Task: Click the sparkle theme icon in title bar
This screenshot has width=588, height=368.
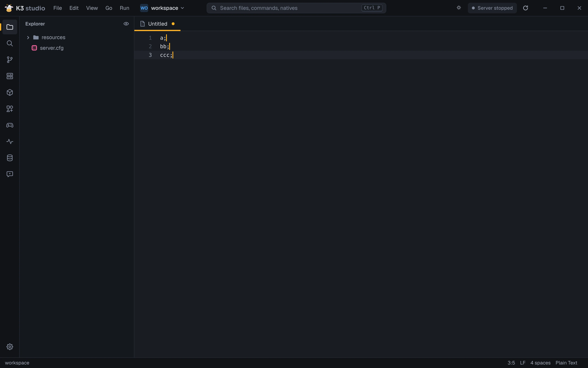Action: (x=459, y=8)
